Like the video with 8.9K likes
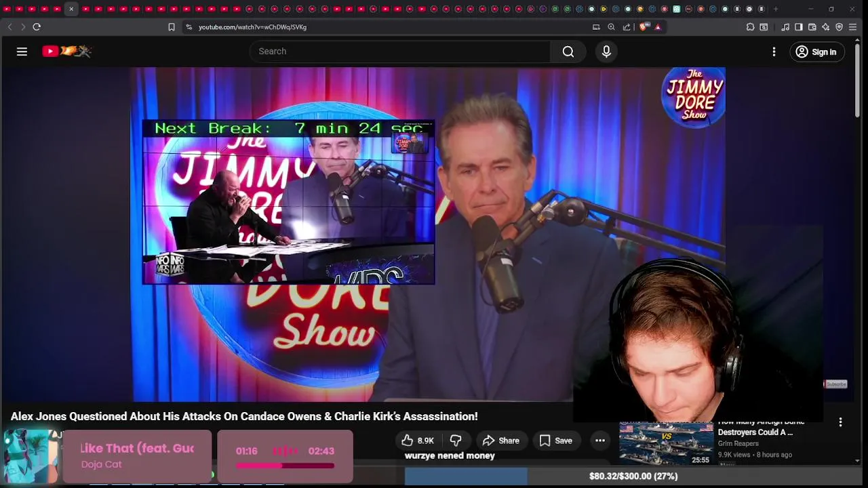868x488 pixels. pos(417,441)
